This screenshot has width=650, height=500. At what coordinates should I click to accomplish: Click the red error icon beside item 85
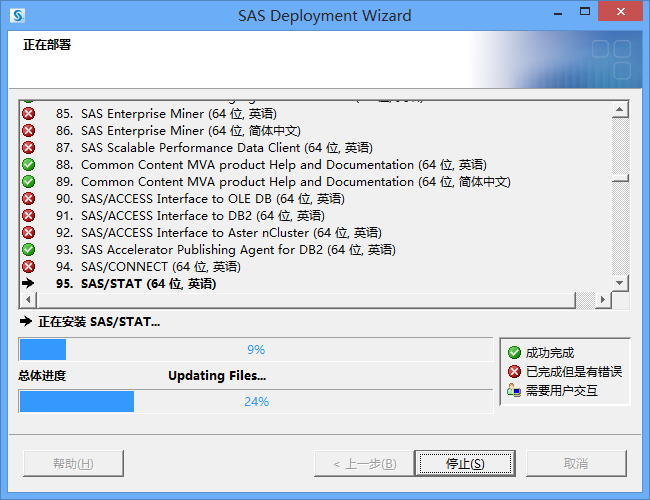pyautogui.click(x=29, y=114)
